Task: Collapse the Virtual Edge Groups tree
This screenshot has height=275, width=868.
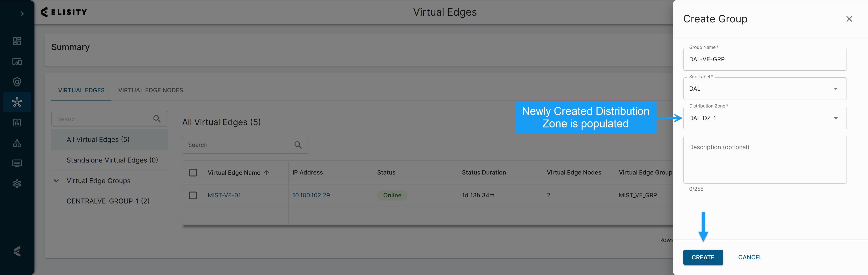Action: click(57, 181)
